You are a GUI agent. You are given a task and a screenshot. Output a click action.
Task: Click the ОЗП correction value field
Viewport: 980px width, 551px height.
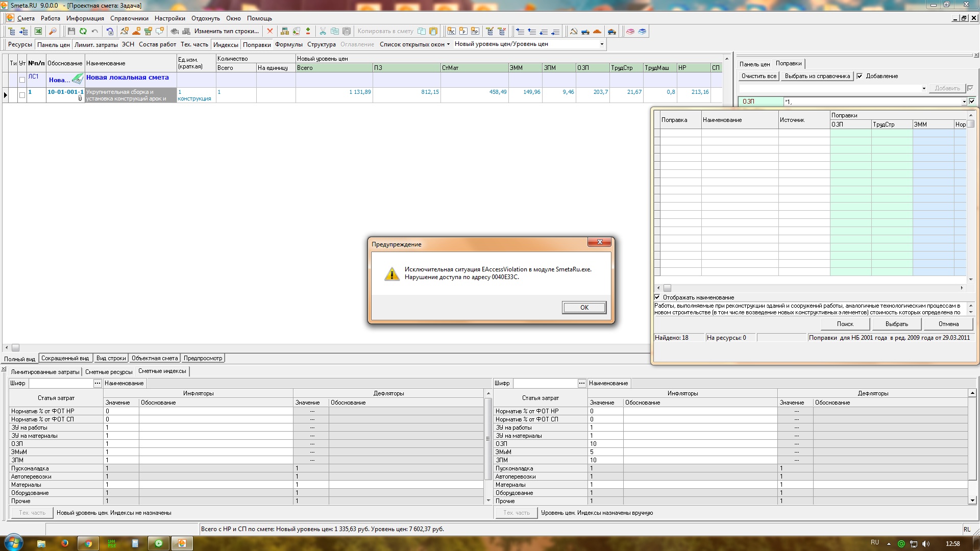(x=872, y=102)
